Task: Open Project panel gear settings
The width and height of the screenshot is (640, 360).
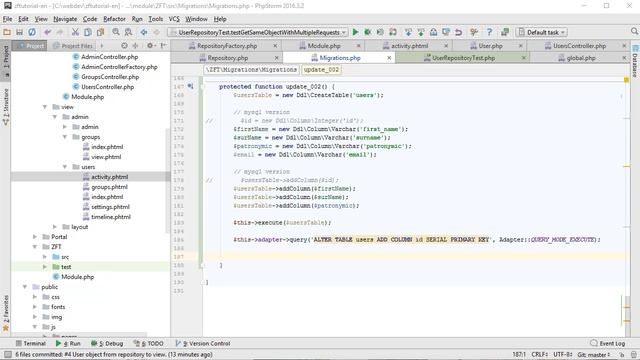Action: (151, 46)
